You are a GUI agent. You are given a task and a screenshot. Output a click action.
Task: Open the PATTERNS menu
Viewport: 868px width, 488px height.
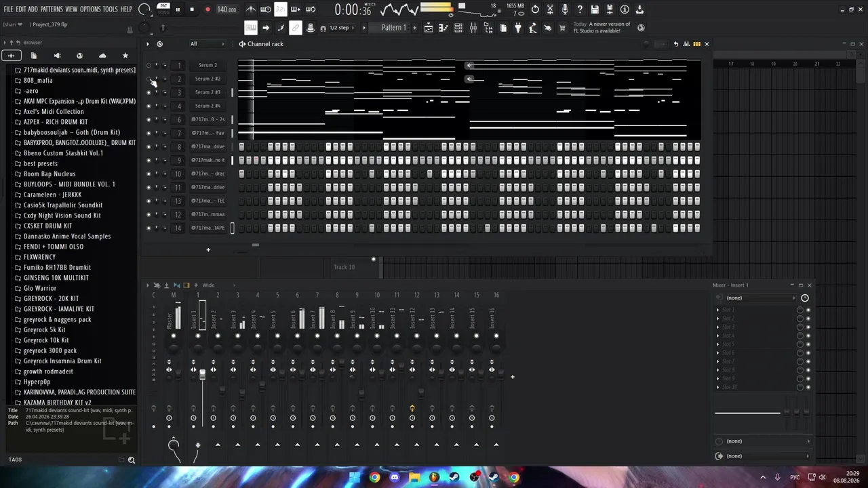pyautogui.click(x=52, y=9)
